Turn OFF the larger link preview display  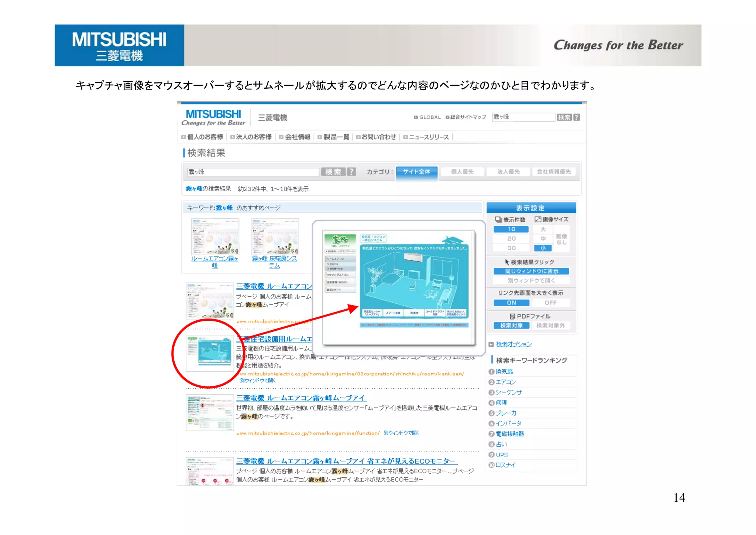(550, 303)
